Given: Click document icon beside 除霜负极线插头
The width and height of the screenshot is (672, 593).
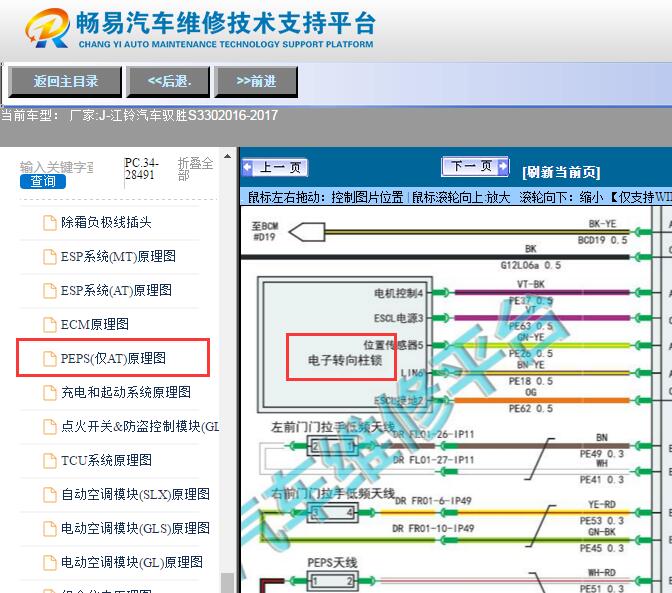Looking at the screenshot, I should click(x=50, y=223).
